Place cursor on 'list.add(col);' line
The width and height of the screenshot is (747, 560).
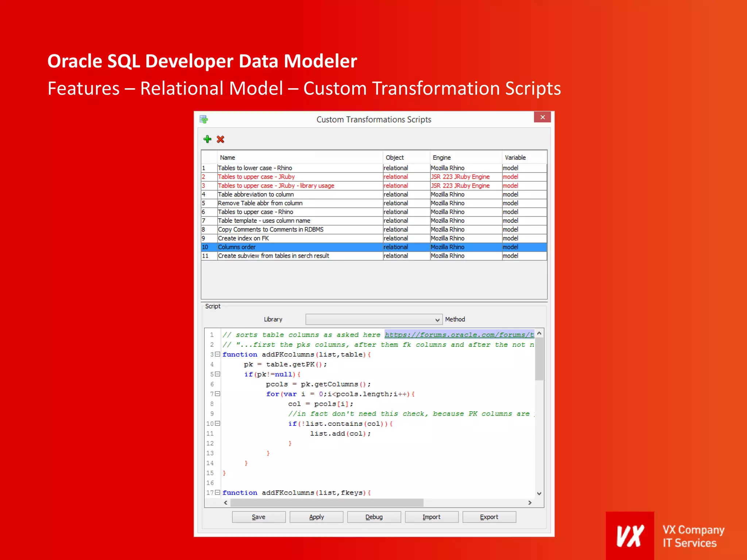(x=340, y=433)
